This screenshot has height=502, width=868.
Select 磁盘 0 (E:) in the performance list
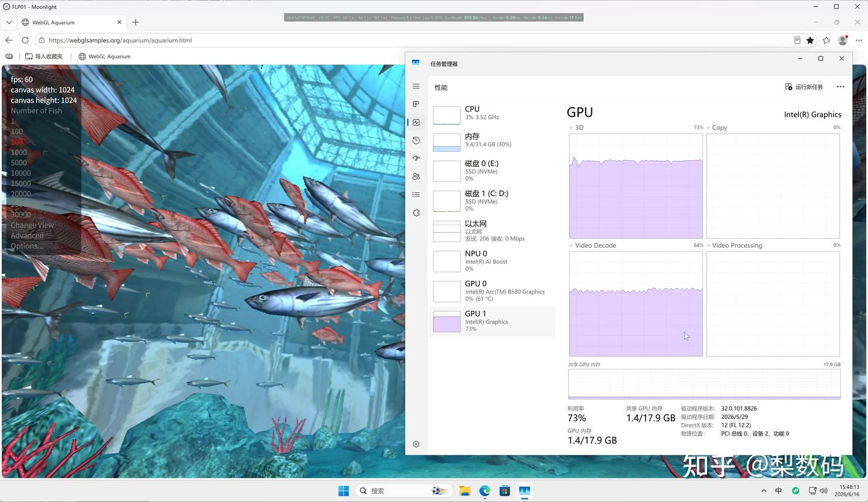[x=492, y=171]
